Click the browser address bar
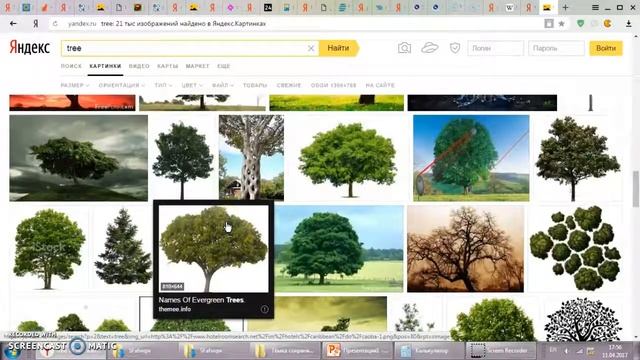640x360 pixels. [302, 24]
